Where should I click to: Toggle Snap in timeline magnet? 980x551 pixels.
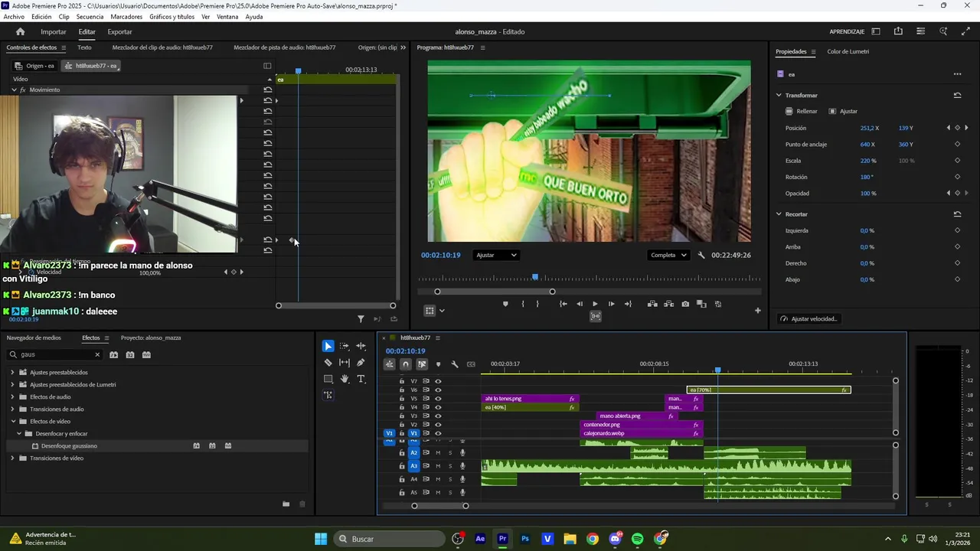(406, 364)
